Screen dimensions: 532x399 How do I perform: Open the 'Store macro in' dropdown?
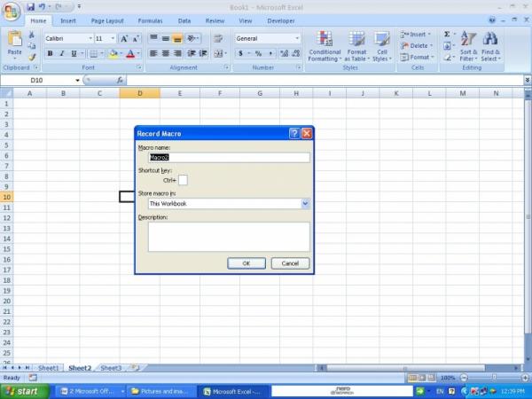point(305,203)
